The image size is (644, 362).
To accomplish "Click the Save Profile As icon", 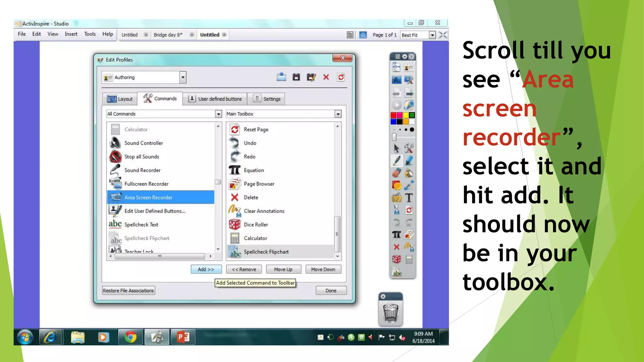I will [x=311, y=77].
